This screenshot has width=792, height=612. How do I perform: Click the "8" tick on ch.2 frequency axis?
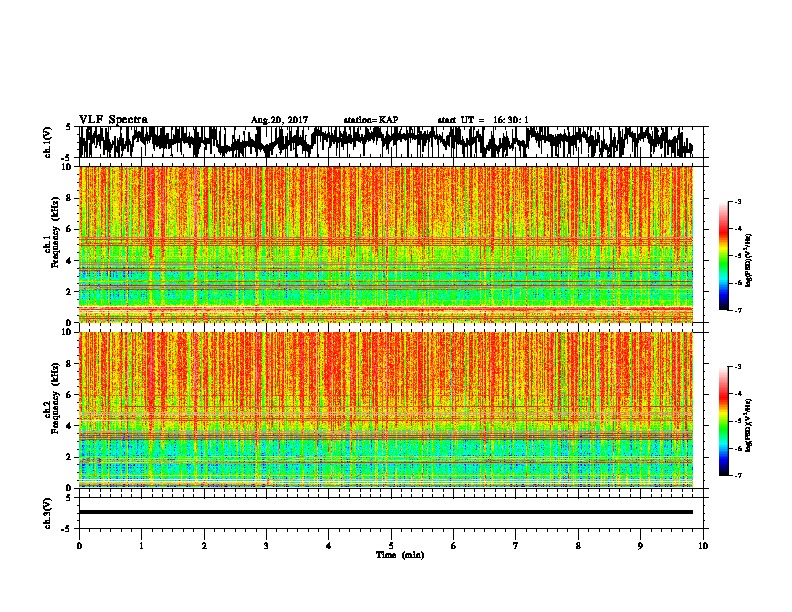pyautogui.click(x=71, y=364)
